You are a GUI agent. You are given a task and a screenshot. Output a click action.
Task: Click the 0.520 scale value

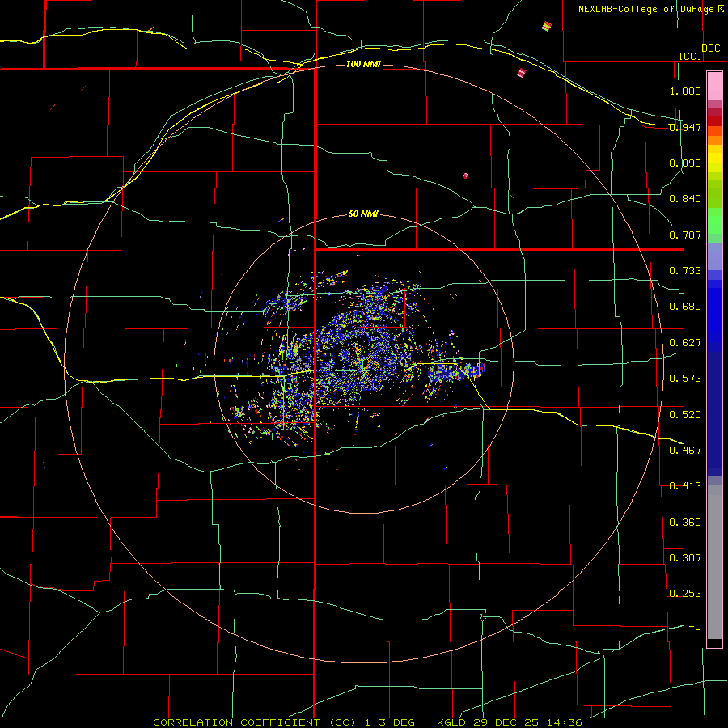685,414
